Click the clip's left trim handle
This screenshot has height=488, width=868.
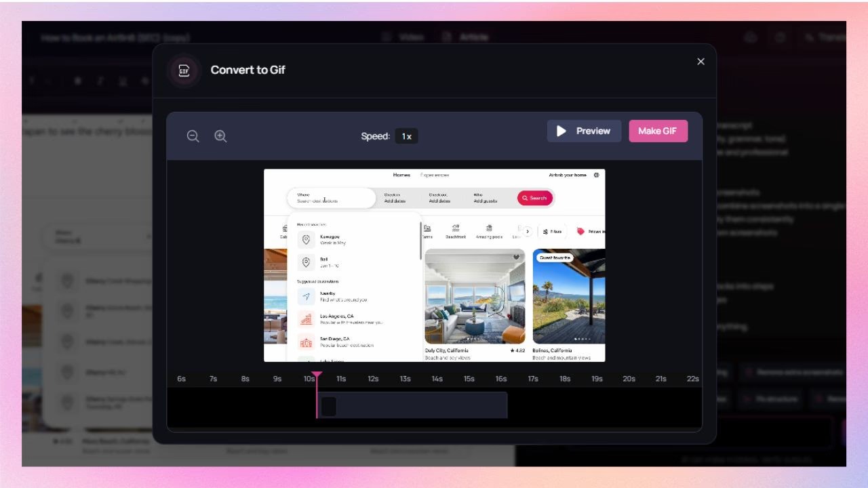(328, 406)
